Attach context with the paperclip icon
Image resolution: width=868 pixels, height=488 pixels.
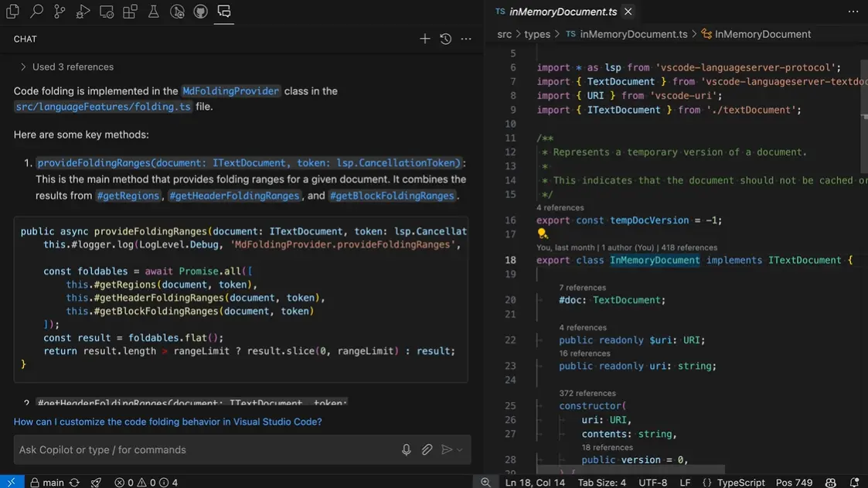tap(427, 450)
